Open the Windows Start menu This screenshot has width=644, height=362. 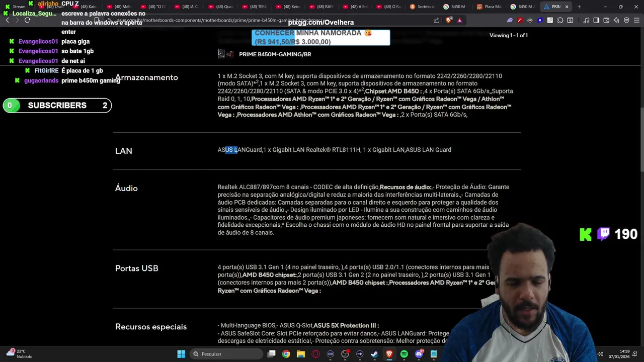coord(181,354)
